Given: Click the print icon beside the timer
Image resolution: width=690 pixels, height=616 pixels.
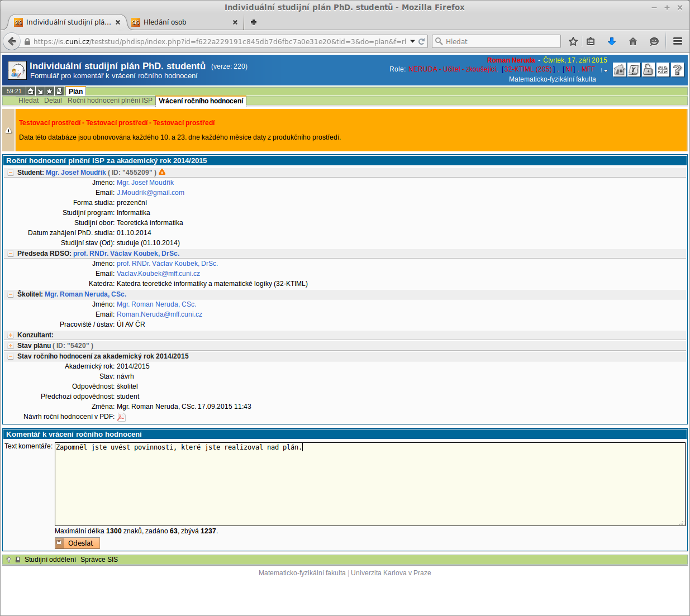Looking at the screenshot, I should pyautogui.click(x=59, y=91).
